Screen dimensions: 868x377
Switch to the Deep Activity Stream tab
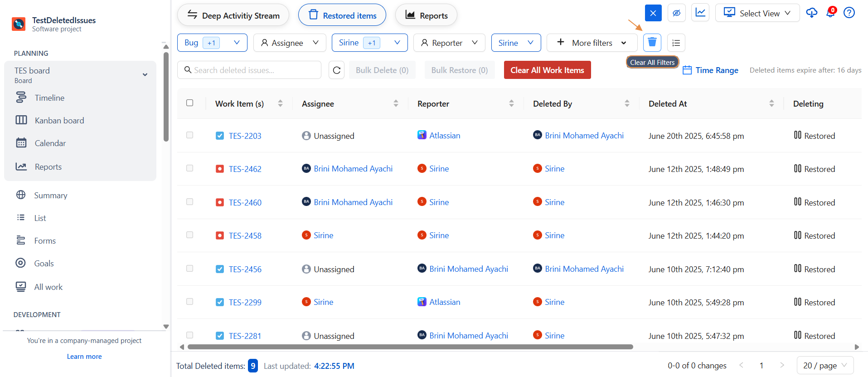click(233, 15)
